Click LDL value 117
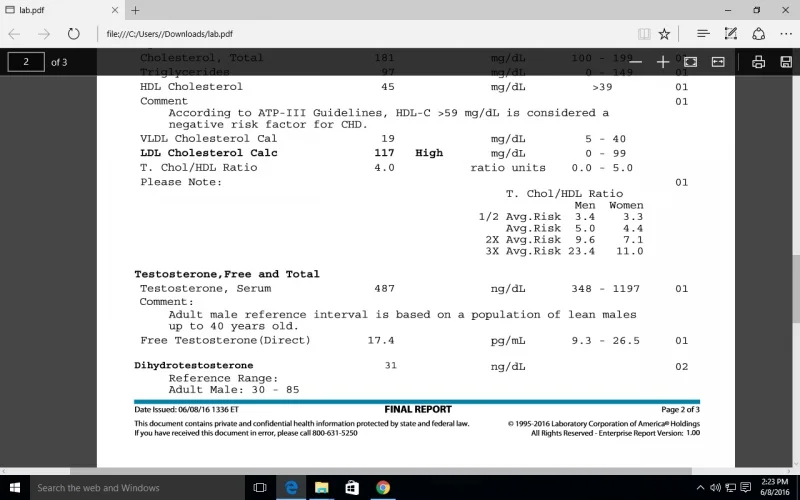The width and height of the screenshot is (800, 500). point(384,153)
